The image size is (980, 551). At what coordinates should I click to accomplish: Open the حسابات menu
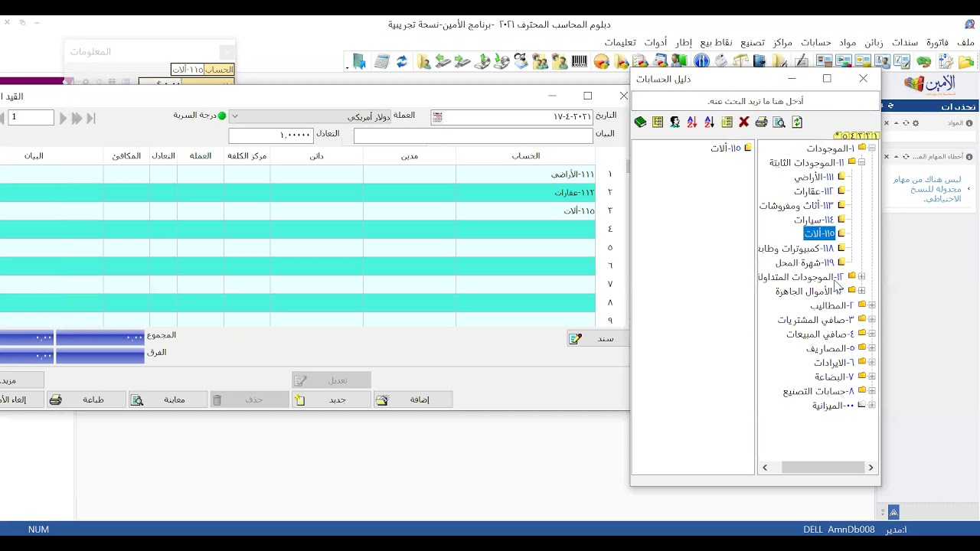(816, 43)
